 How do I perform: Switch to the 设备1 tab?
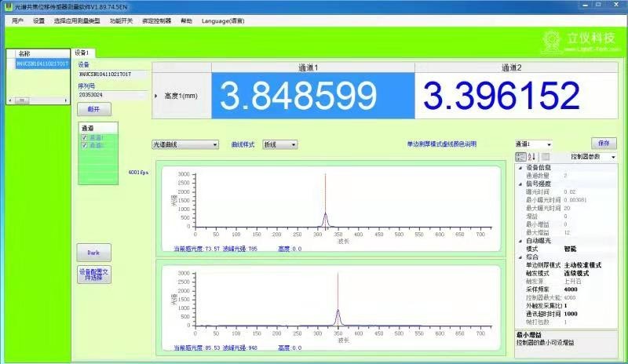click(x=82, y=53)
